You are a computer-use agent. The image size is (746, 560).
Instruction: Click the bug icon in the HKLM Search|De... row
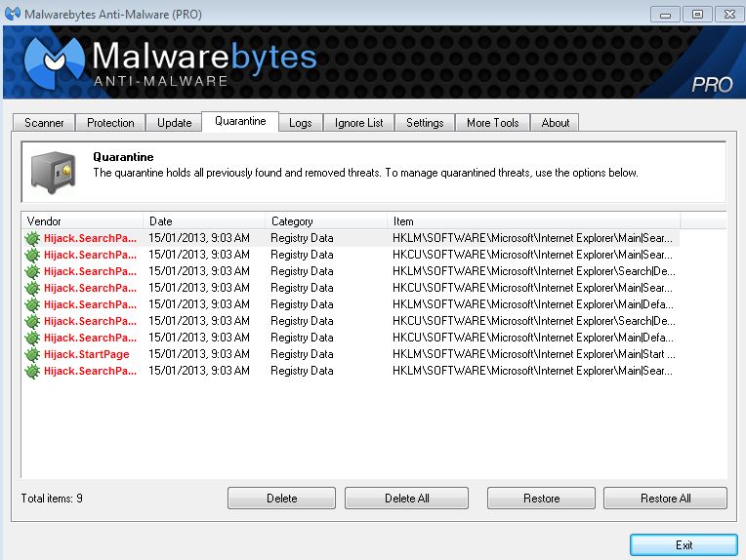pos(32,271)
